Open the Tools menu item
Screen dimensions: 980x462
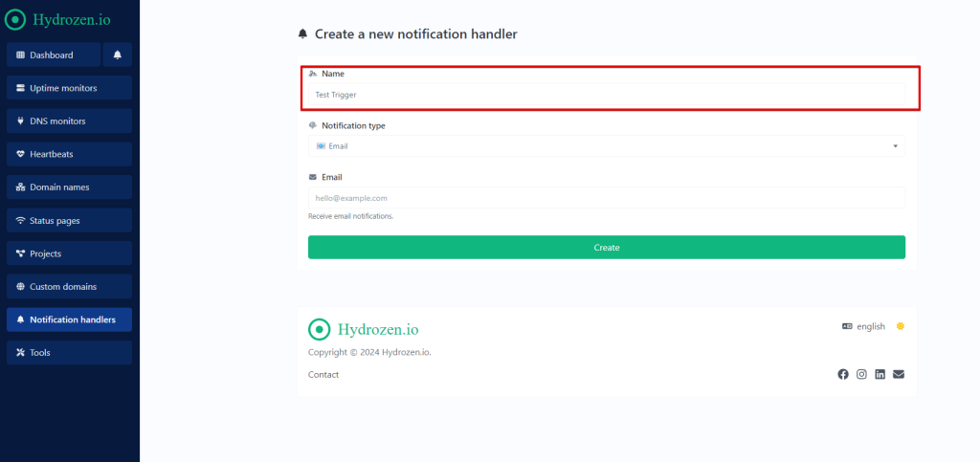(x=69, y=352)
